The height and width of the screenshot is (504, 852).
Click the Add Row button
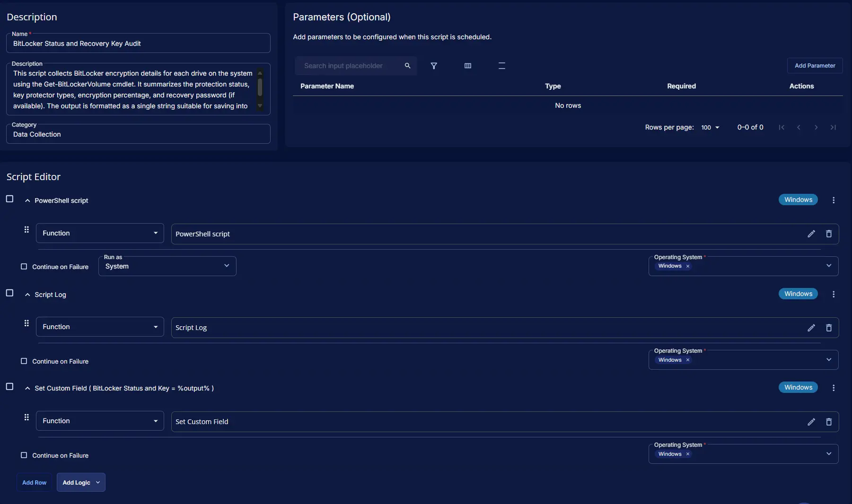tap(34, 482)
